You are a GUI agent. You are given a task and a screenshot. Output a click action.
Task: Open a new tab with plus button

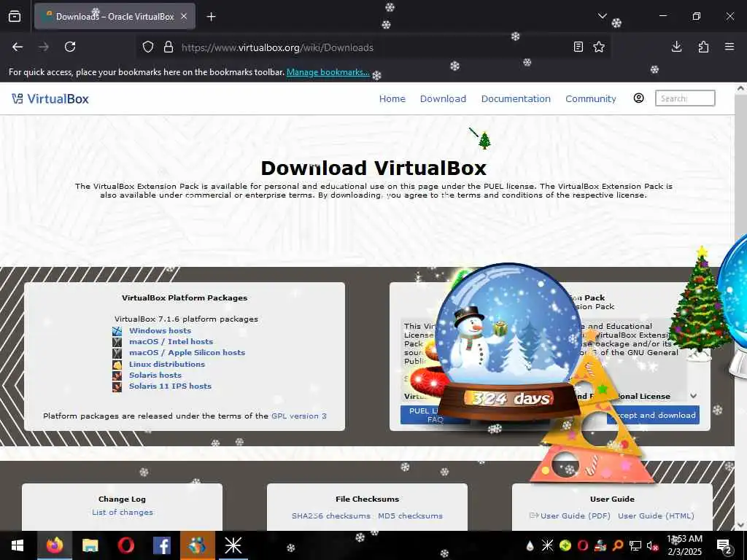click(x=211, y=17)
